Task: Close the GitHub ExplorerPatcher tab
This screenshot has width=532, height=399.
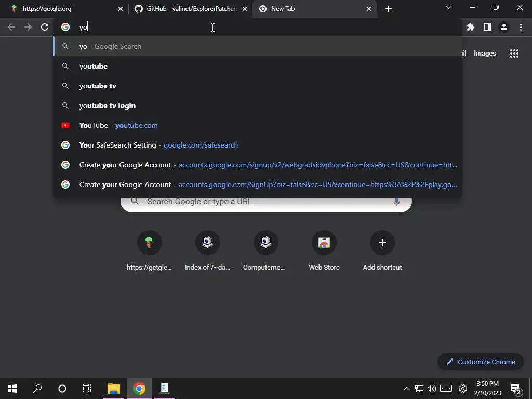Action: 245,9
